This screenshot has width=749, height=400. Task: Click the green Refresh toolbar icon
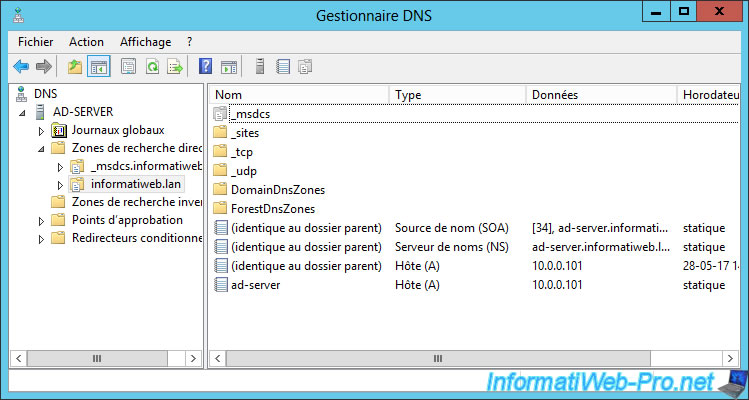(x=152, y=67)
